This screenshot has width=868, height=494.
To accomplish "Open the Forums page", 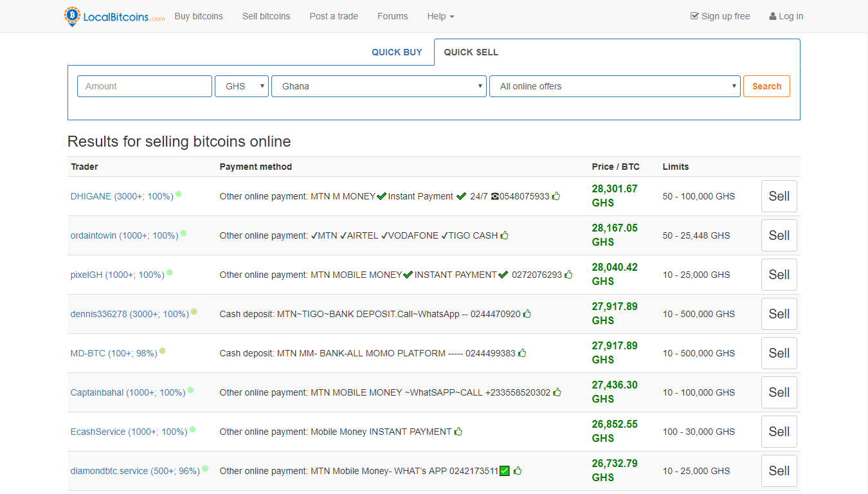I will 393,16.
